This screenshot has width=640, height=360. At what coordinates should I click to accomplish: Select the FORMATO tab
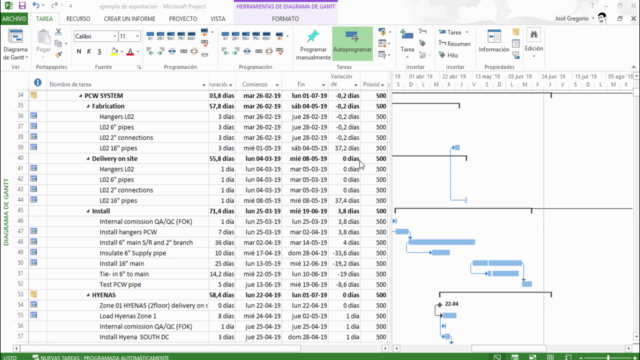285,19
